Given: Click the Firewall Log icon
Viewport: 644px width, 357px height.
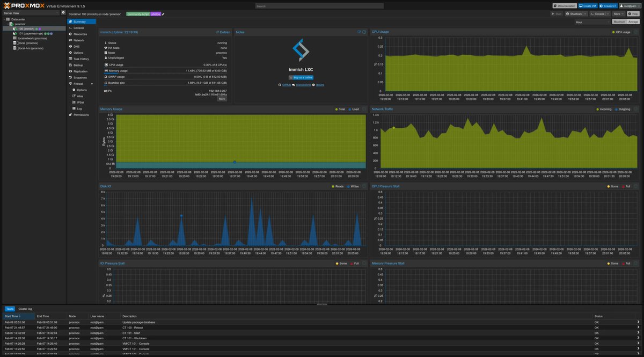Looking at the screenshot, I should (74, 108).
